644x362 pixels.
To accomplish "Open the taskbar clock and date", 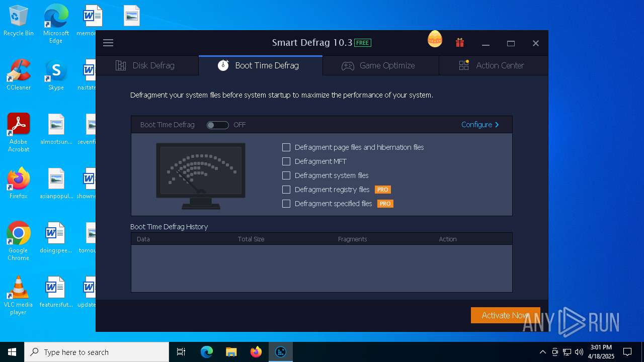I will [601, 352].
